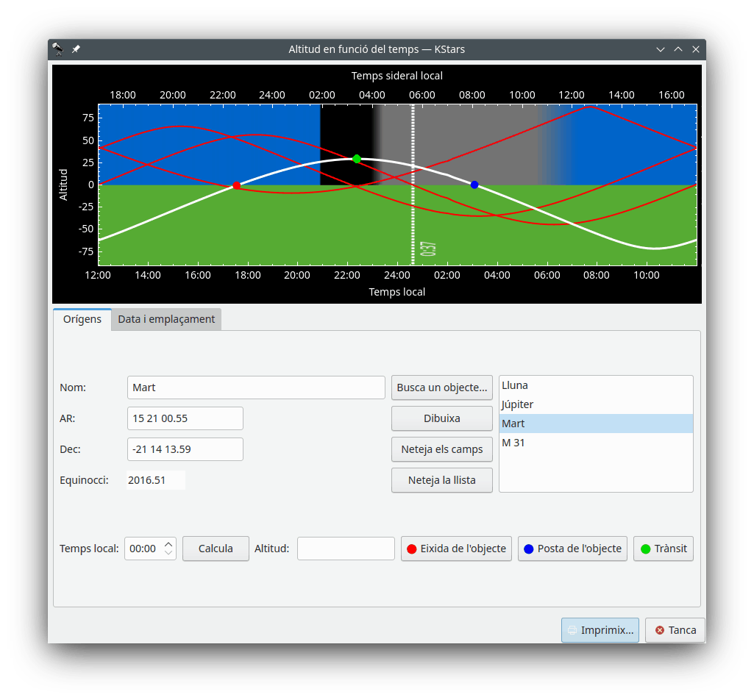Decrease local time with down arrow
The image size is (754, 700).
click(168, 553)
